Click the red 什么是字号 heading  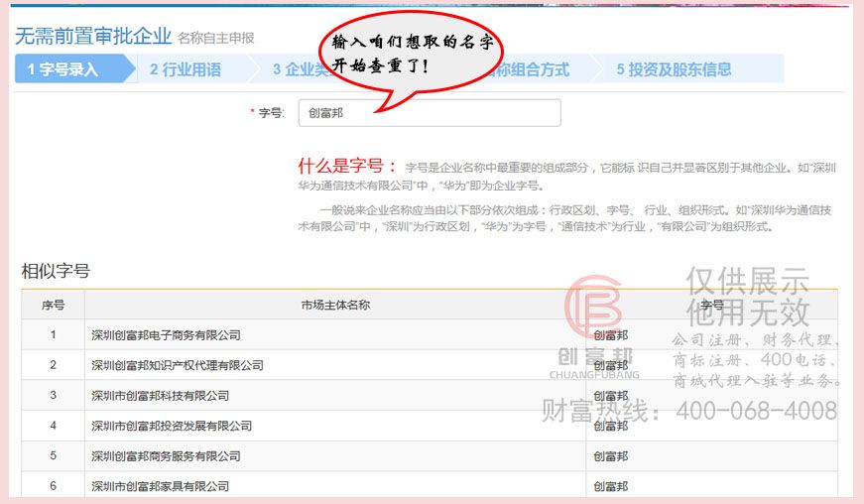coord(347,166)
